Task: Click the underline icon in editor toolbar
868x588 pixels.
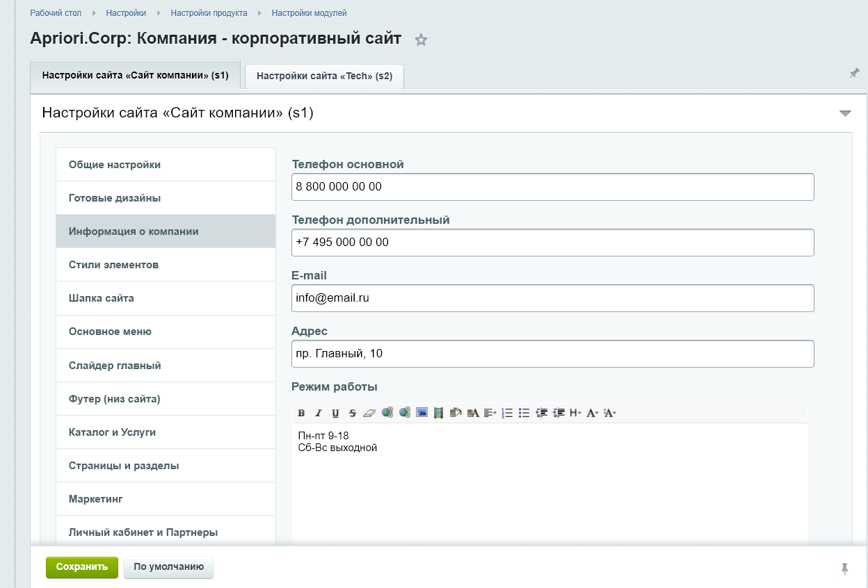Action: (x=335, y=413)
